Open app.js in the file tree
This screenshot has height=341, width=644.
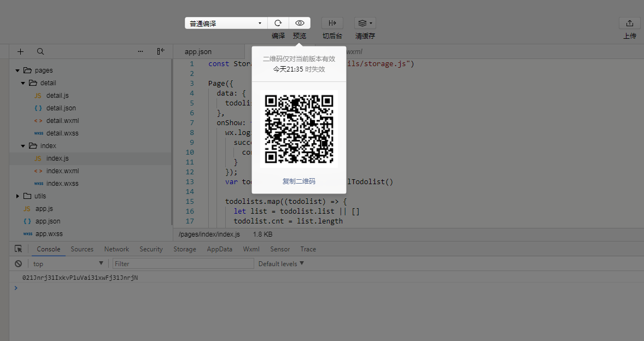(x=44, y=209)
